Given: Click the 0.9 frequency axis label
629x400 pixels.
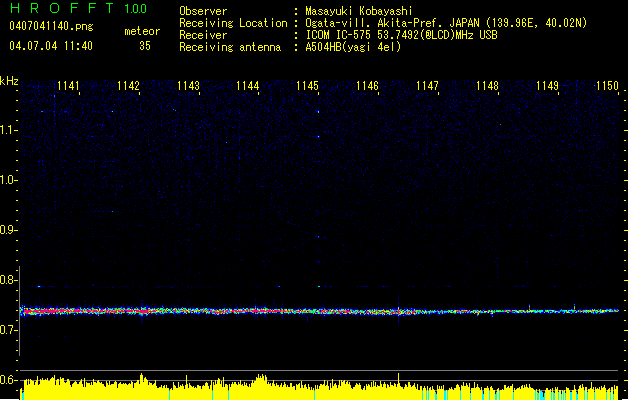Looking at the screenshot, I should pyautogui.click(x=9, y=230).
